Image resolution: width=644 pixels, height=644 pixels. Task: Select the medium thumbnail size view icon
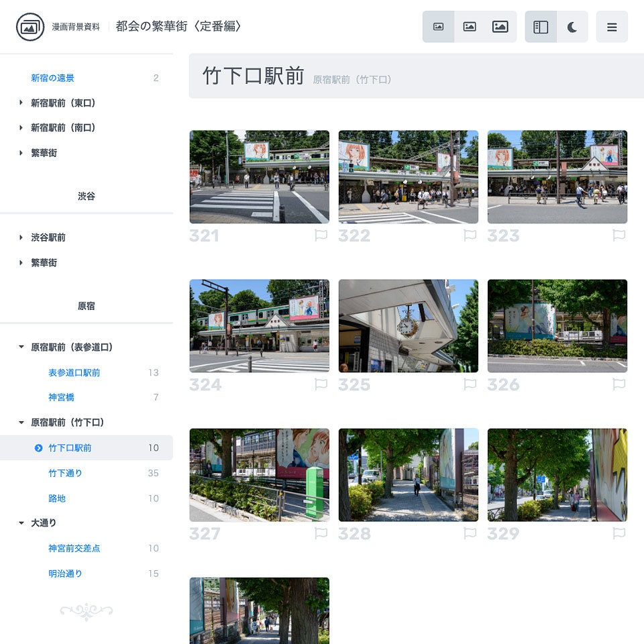coord(470,27)
